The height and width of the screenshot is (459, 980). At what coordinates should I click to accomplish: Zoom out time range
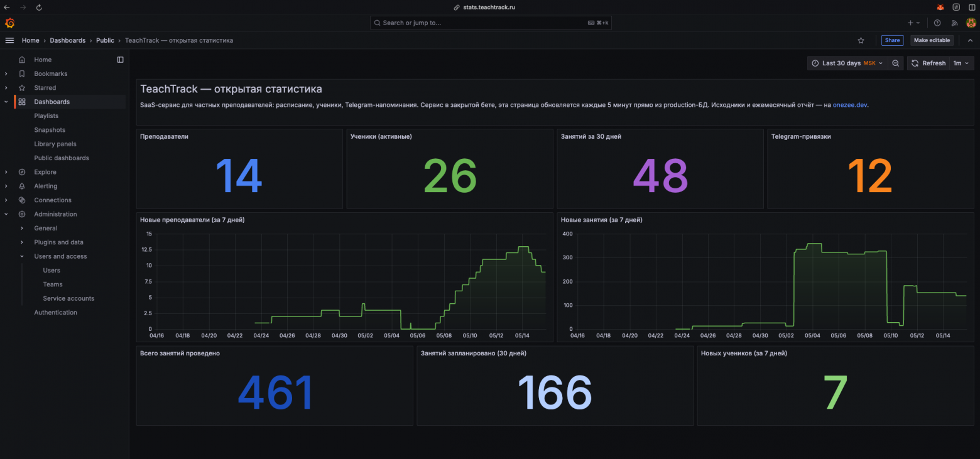point(896,63)
